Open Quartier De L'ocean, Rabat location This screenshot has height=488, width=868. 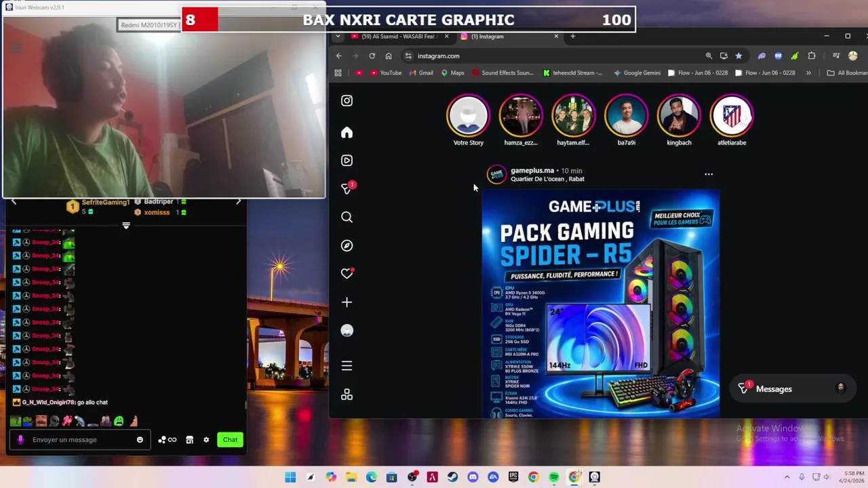pyautogui.click(x=547, y=179)
